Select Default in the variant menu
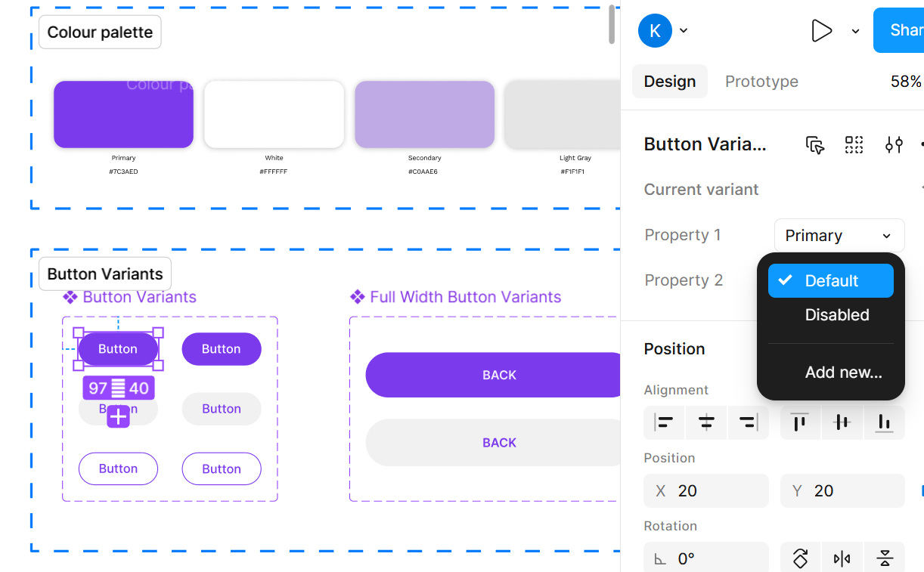The height and width of the screenshot is (572, 924). pos(831,281)
